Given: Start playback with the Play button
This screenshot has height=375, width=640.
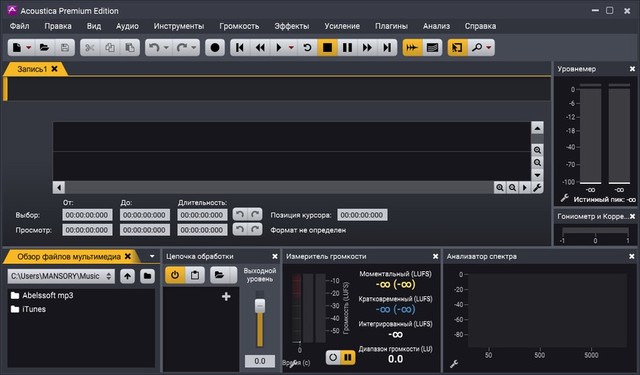Looking at the screenshot, I should coord(279,48).
